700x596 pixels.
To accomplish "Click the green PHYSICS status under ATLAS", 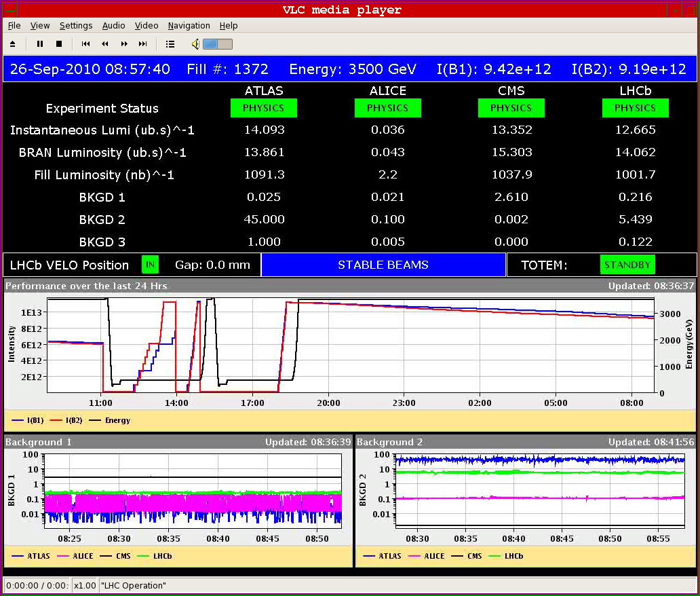I will tap(264, 108).
